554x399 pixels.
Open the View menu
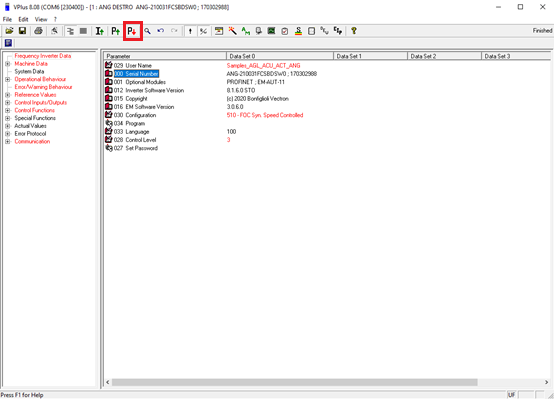(x=41, y=19)
